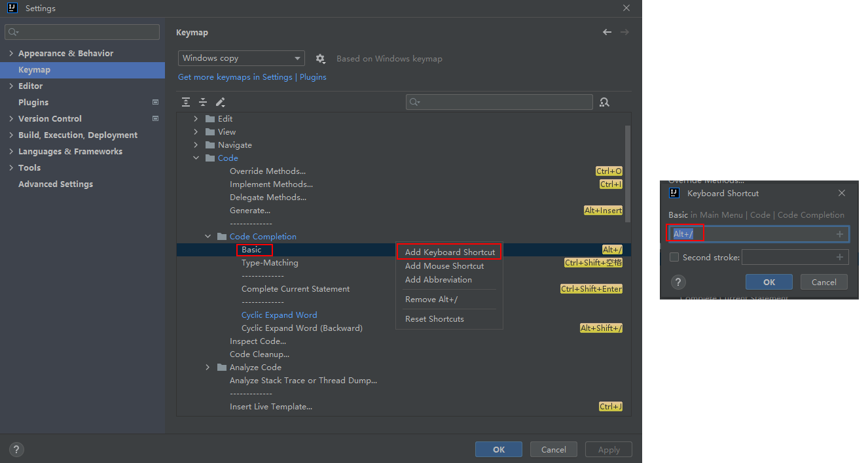Expand Build, Execution, Deployment section

[x=11, y=135]
